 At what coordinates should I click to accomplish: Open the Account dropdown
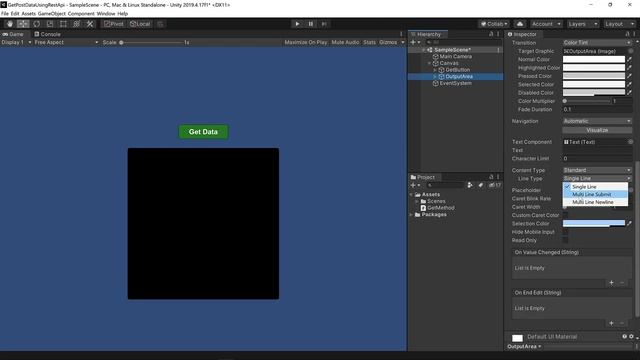point(546,24)
